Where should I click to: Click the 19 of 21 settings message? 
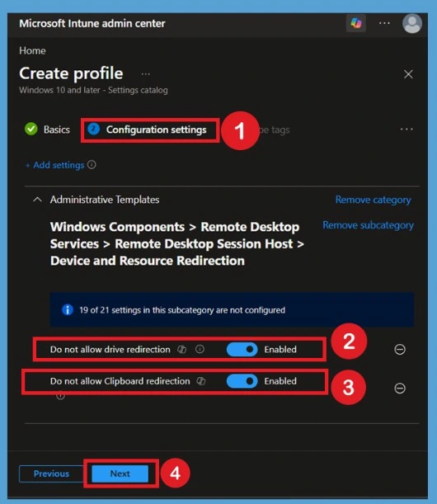click(182, 310)
